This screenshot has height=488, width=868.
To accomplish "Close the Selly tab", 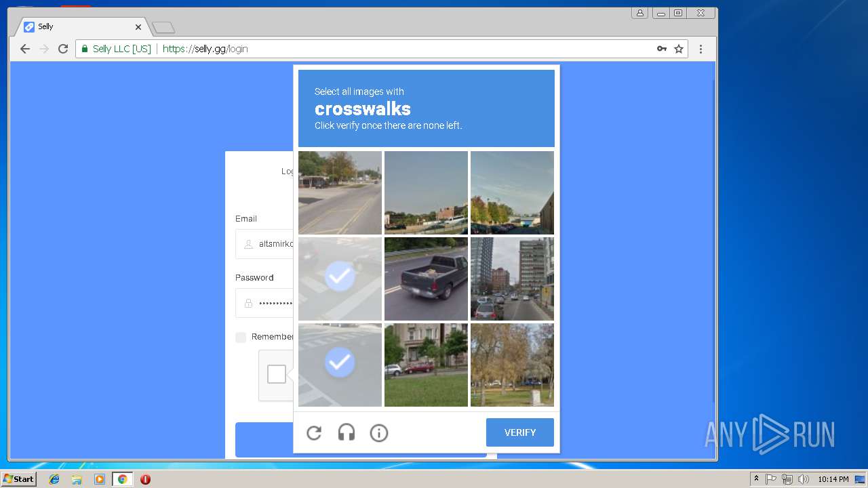I will pos(138,27).
